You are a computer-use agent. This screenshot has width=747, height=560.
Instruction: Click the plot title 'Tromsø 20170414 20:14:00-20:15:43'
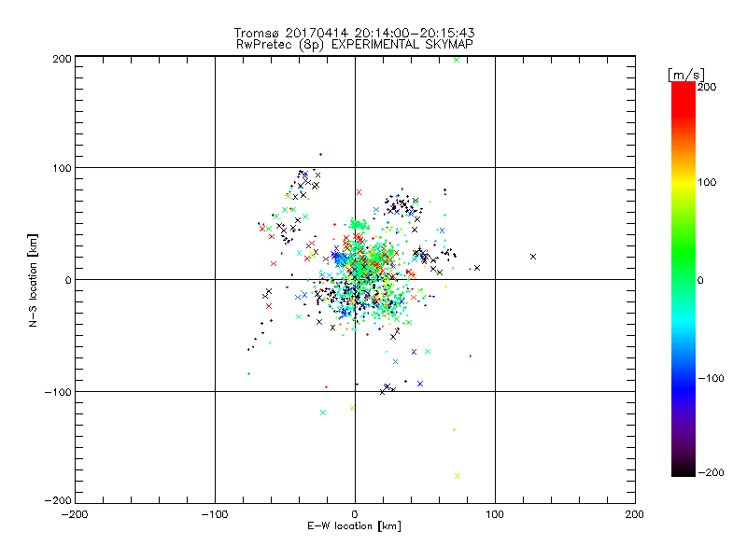pos(354,33)
